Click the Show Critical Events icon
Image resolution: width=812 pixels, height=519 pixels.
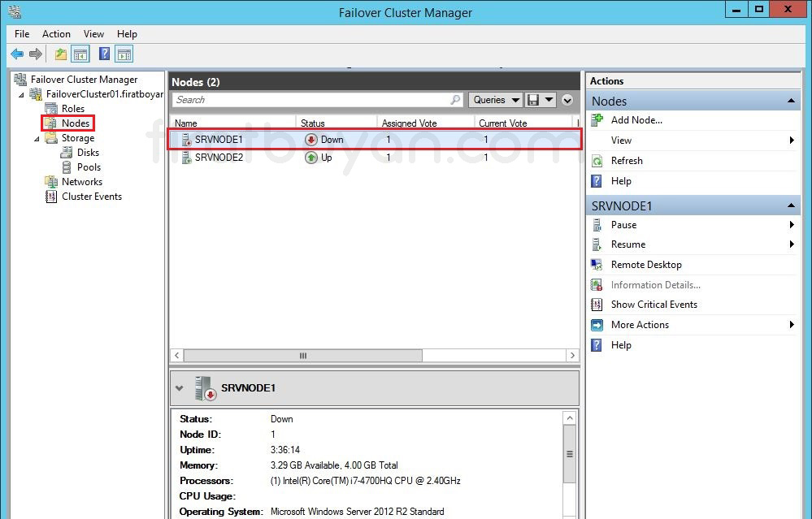(597, 305)
